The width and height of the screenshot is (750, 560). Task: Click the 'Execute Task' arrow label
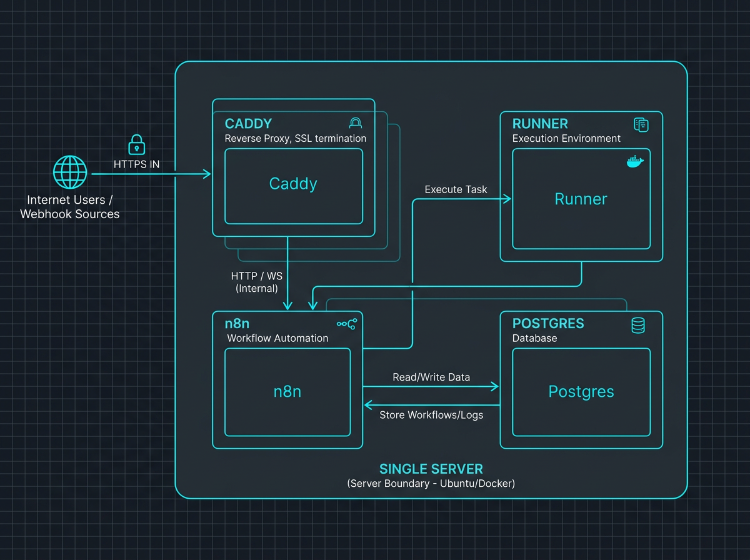(456, 189)
